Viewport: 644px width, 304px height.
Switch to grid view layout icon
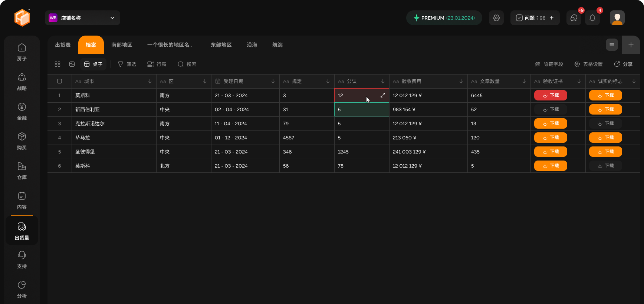[x=57, y=64]
